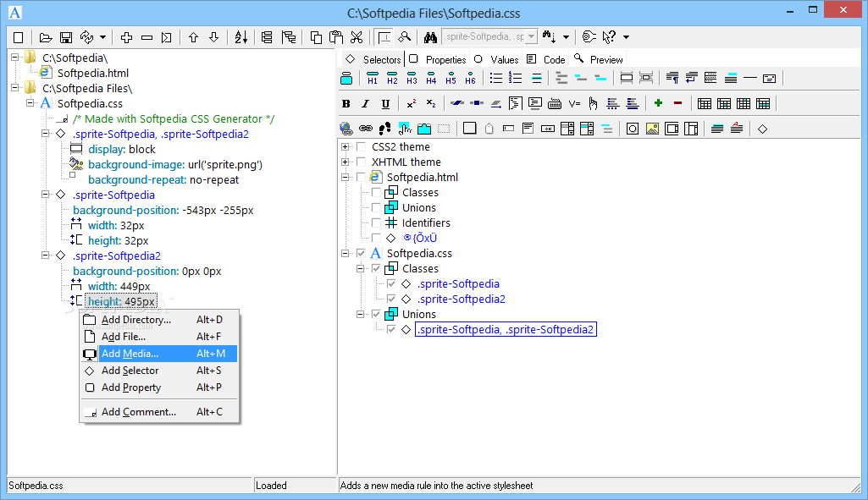The image size is (868, 500).
Task: Choose Add Media... from context menu
Action: (159, 354)
